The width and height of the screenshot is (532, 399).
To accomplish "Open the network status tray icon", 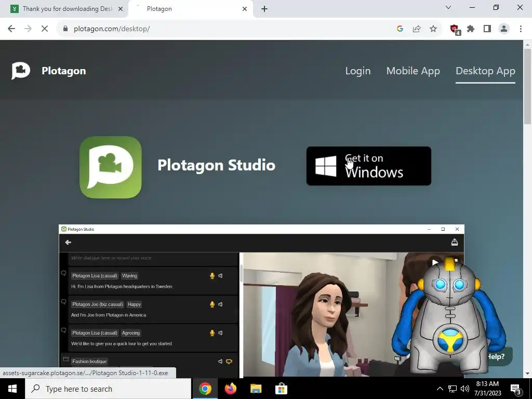I will click(x=453, y=389).
